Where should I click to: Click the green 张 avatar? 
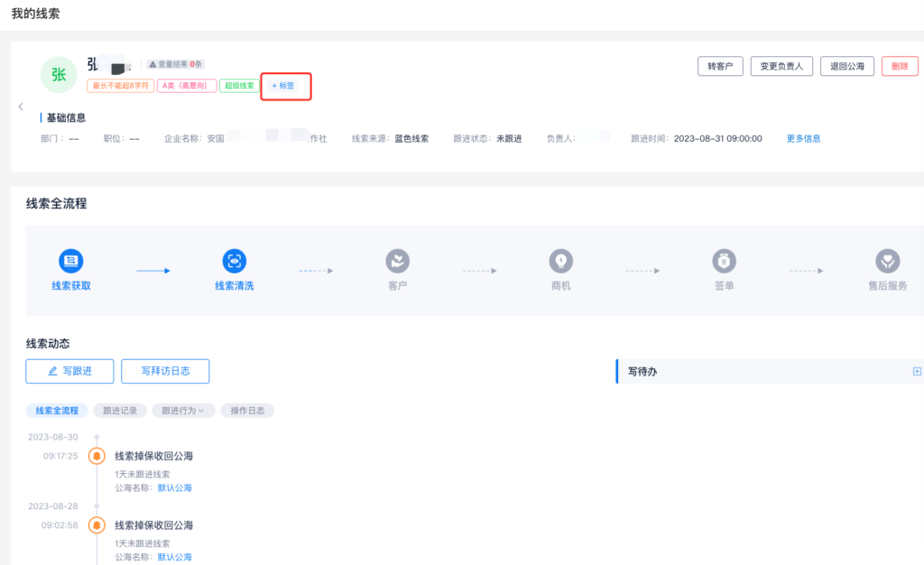pos(59,75)
